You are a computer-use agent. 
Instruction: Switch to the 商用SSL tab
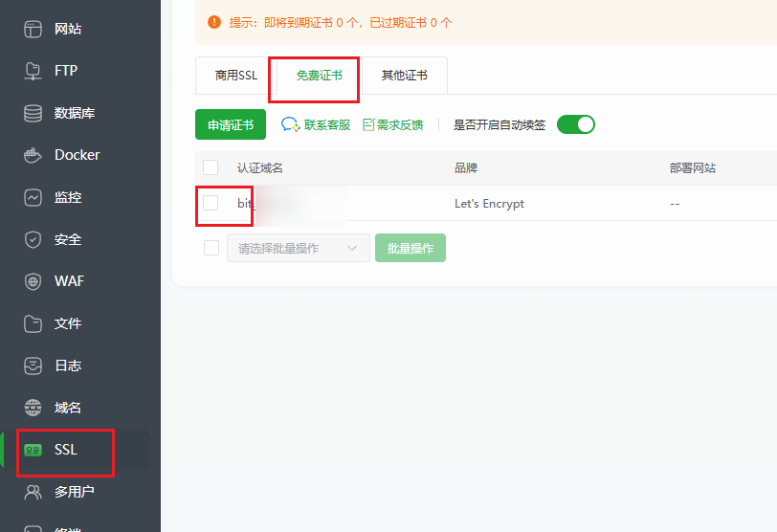click(235, 76)
